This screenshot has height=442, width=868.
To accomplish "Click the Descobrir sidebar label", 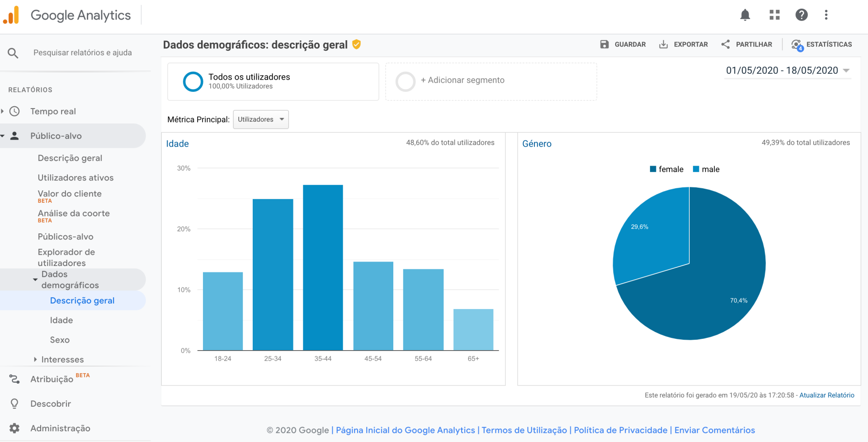I will click(x=51, y=404).
